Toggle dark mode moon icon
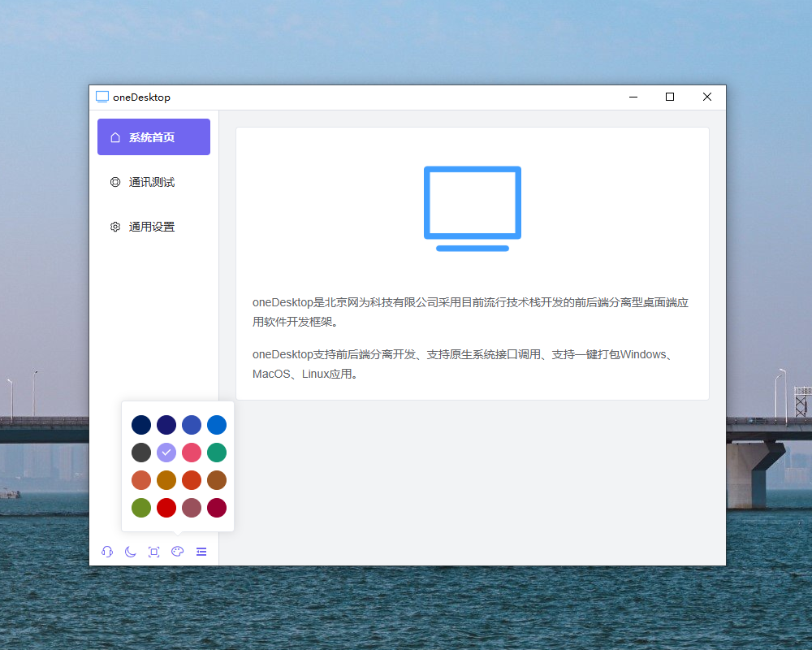Viewport: 812px width, 650px height. point(131,552)
